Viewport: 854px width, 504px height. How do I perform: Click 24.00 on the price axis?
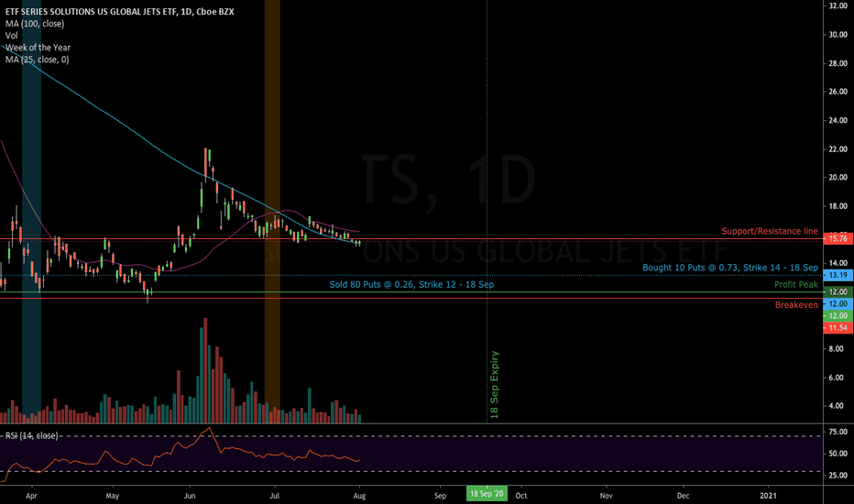coord(838,120)
